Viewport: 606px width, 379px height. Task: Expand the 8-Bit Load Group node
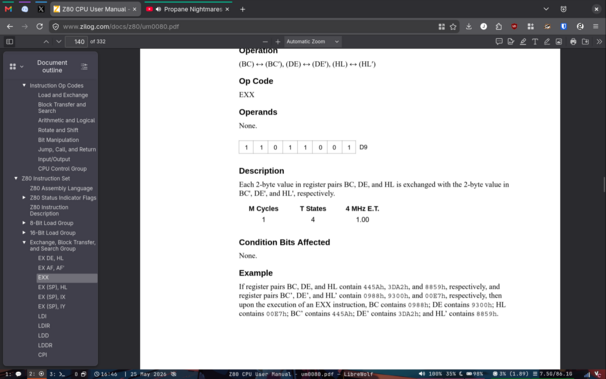click(x=24, y=223)
